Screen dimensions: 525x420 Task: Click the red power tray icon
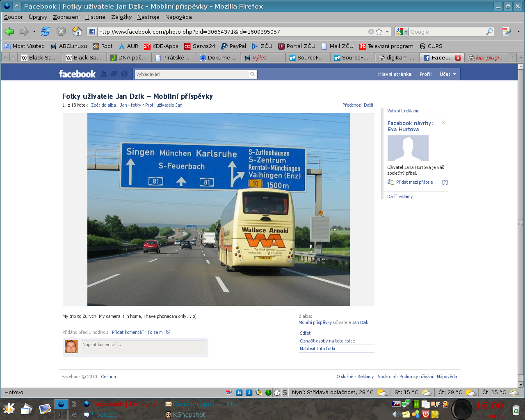[426, 414]
